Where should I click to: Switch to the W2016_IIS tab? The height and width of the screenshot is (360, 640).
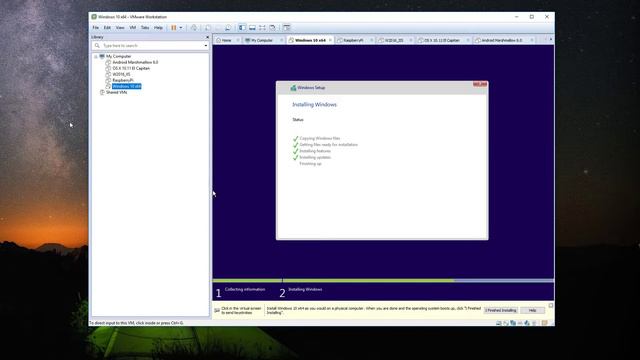[x=394, y=40]
